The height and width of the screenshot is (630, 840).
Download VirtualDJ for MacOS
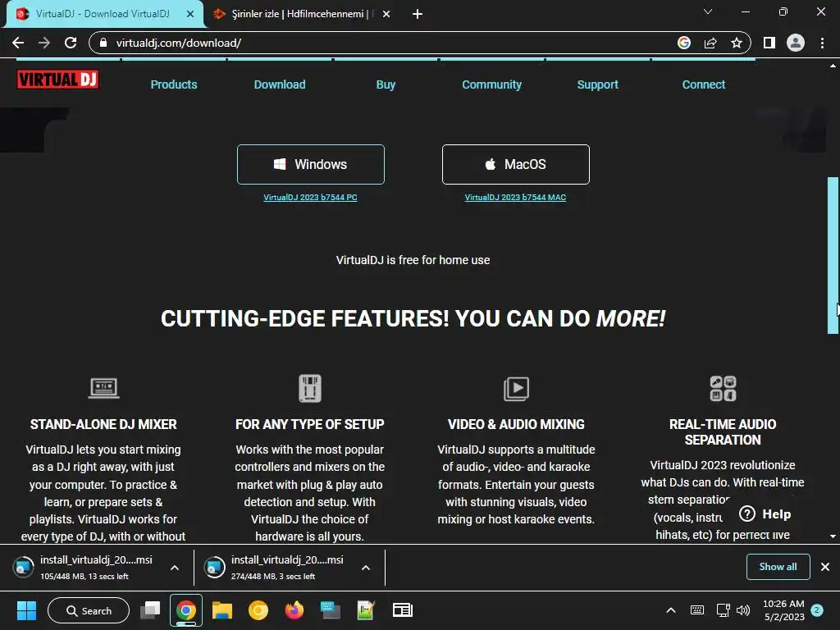(x=515, y=164)
